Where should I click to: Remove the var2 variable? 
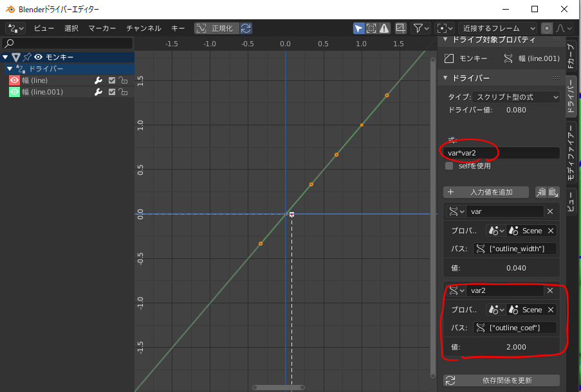point(550,290)
